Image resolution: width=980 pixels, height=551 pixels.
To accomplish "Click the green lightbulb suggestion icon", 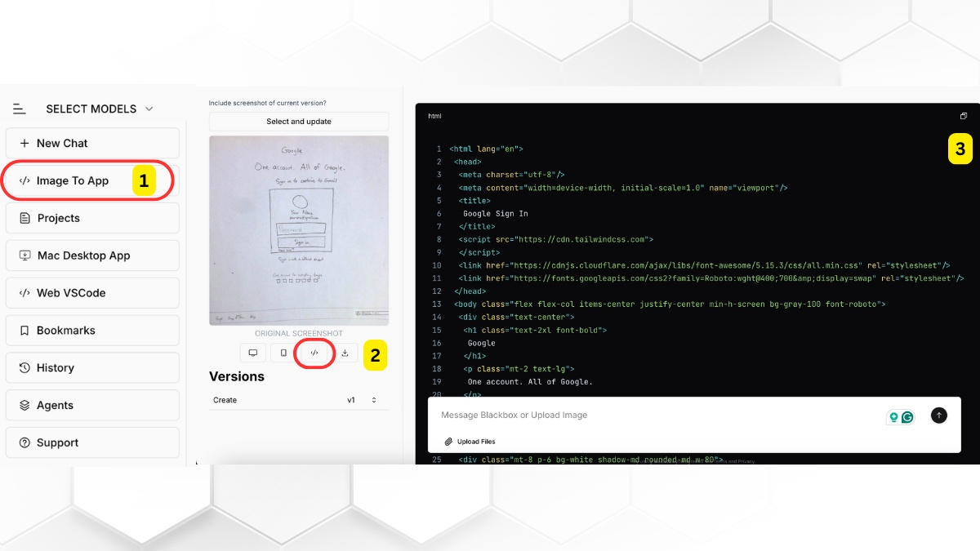I will (894, 417).
